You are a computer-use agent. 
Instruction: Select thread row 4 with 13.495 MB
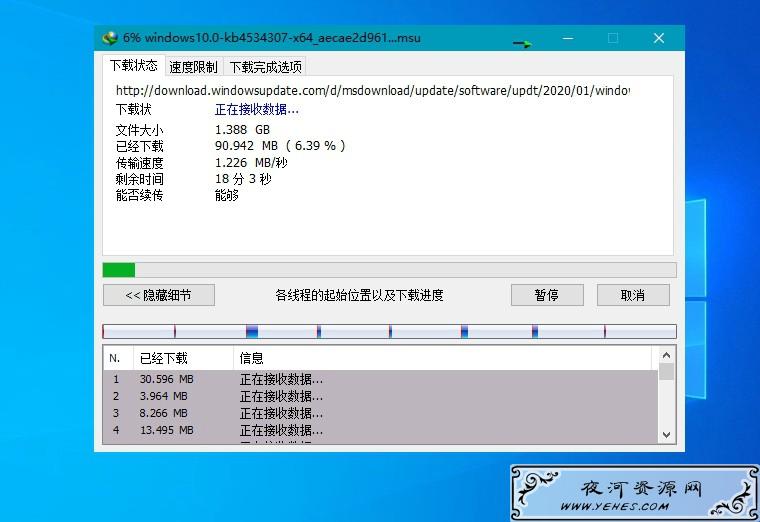pyautogui.click(x=380, y=430)
